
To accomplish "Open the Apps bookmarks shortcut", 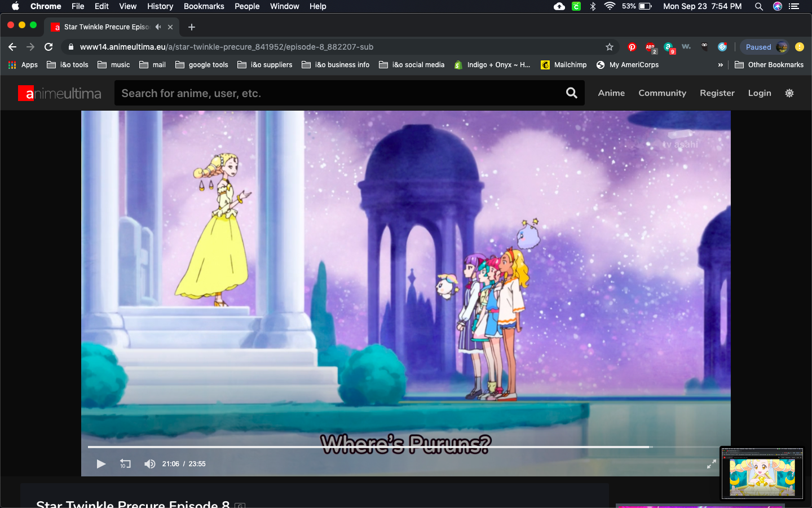I will (23, 65).
